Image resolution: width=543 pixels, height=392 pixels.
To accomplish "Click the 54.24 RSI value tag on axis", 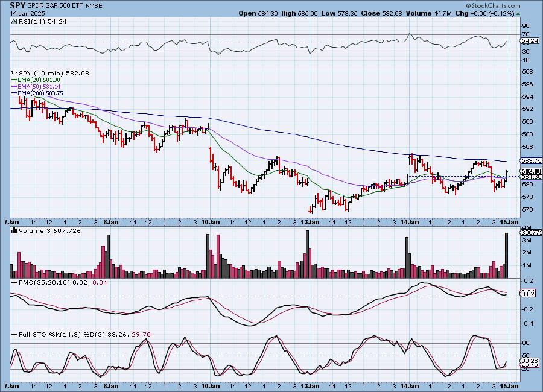I will coord(530,41).
